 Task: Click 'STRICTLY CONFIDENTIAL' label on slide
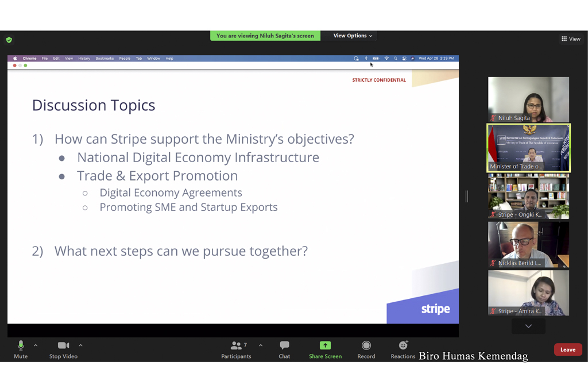click(379, 80)
